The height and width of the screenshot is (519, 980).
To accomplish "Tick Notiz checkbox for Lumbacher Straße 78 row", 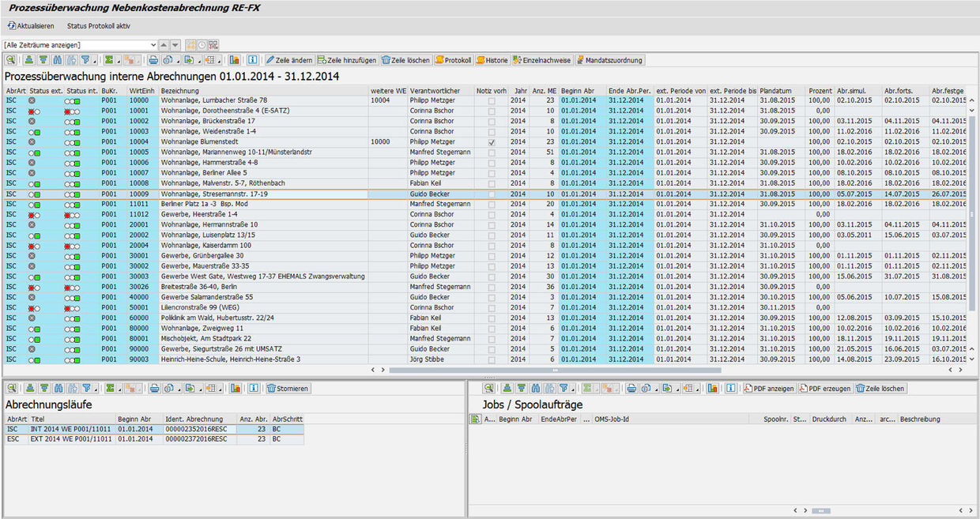I will [492, 101].
